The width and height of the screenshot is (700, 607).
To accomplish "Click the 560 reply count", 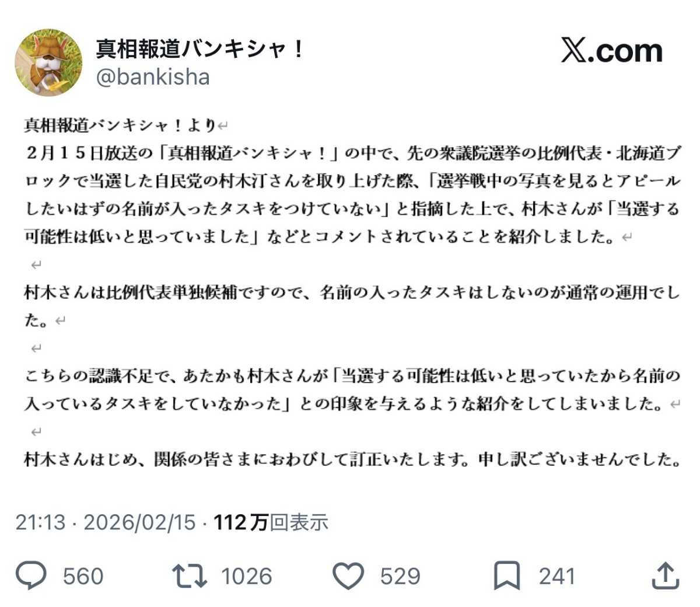I will (83, 577).
